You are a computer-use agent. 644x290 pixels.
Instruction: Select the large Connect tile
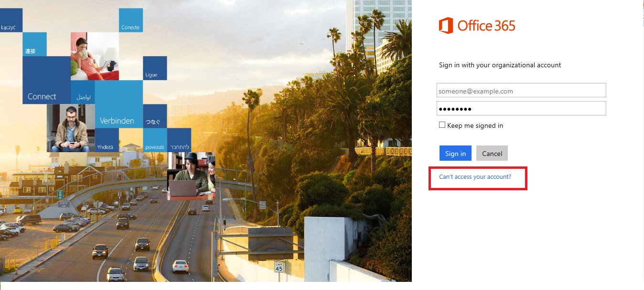pos(46,80)
